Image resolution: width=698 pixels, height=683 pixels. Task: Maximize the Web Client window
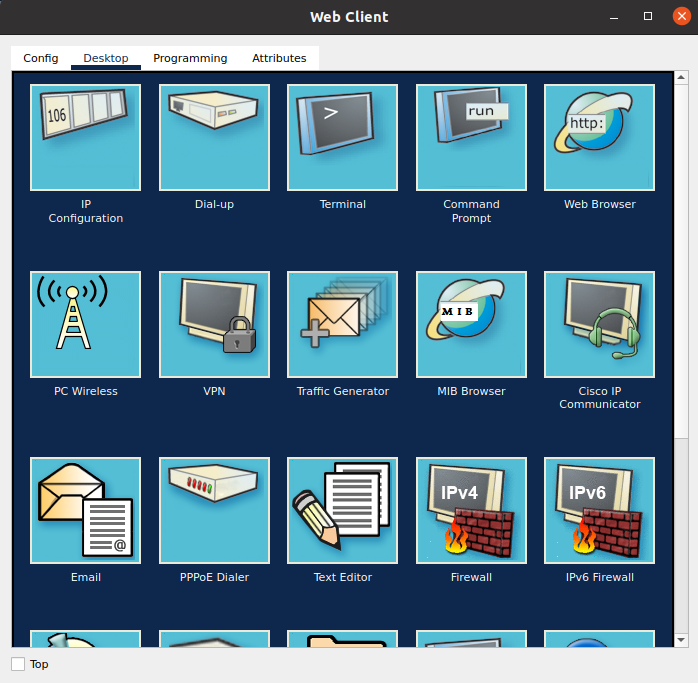point(648,16)
